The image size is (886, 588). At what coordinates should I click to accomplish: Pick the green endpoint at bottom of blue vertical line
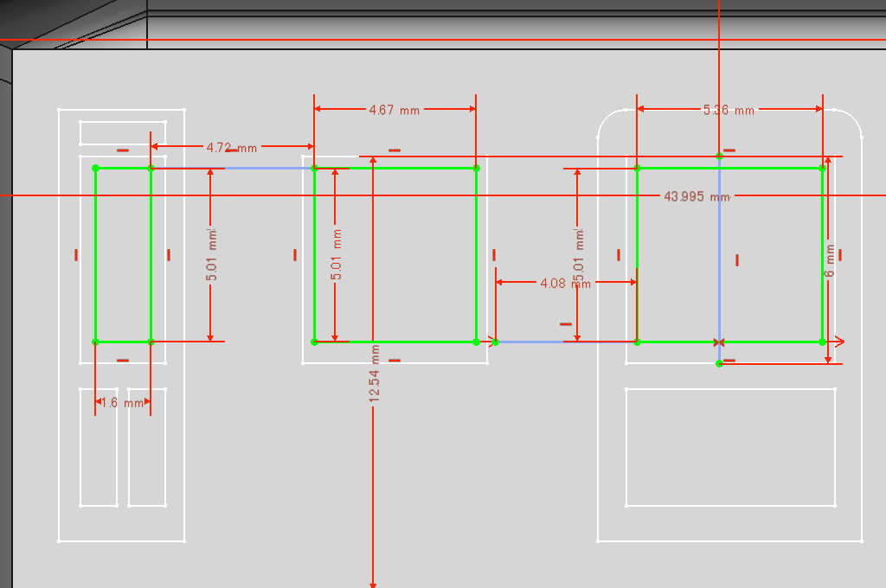tap(719, 364)
